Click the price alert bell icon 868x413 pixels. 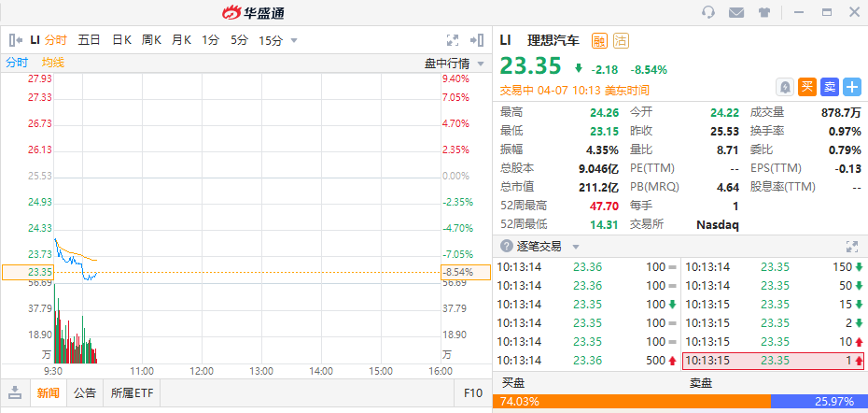click(x=786, y=87)
